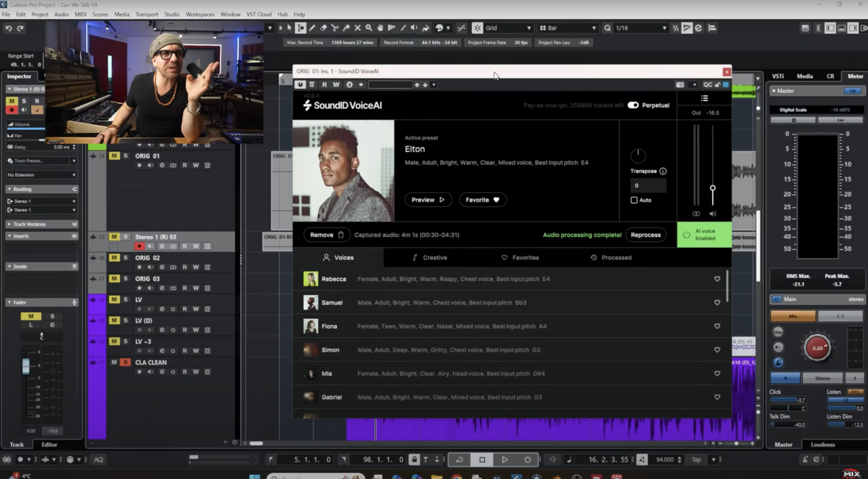868x479 pixels.
Task: Select the Mute X tool
Action: coord(357,28)
